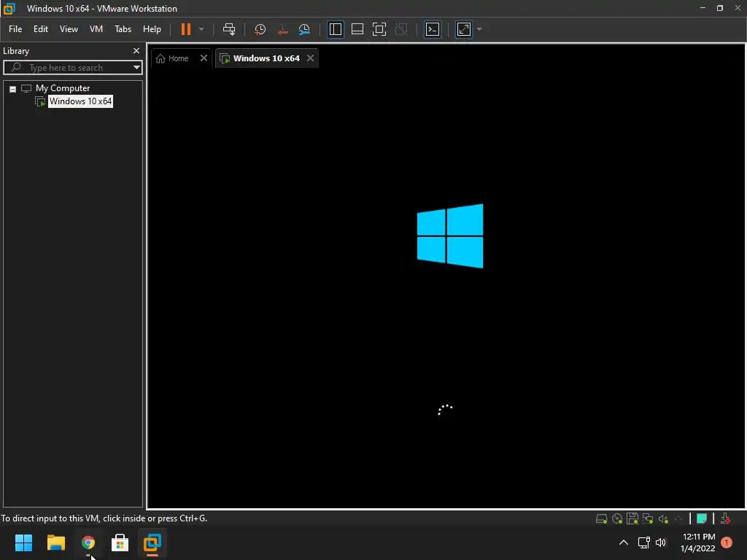Open the stretch mode dropdown arrow
747x560 pixels.
(479, 29)
